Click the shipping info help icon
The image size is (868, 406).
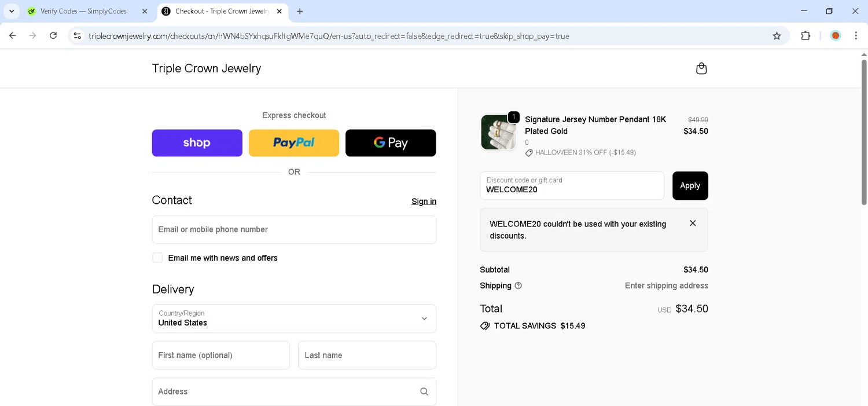(518, 286)
